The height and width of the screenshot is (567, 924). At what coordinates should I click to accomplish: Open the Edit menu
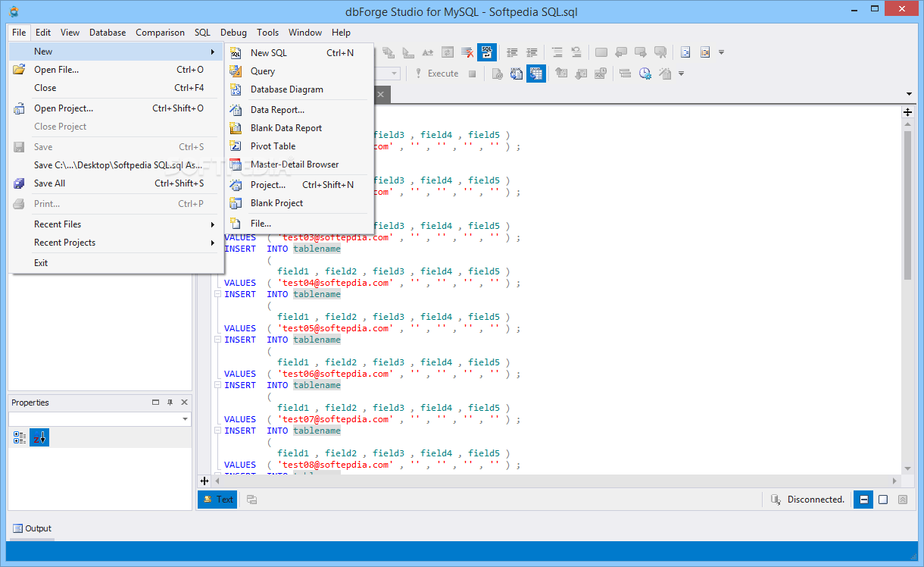point(43,33)
